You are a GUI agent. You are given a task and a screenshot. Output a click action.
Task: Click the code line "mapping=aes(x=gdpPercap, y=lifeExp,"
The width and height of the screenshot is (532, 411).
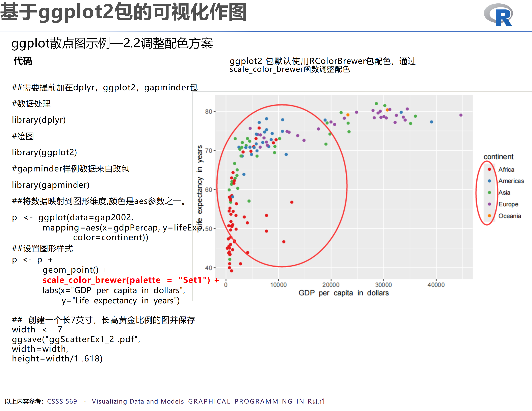124,228
